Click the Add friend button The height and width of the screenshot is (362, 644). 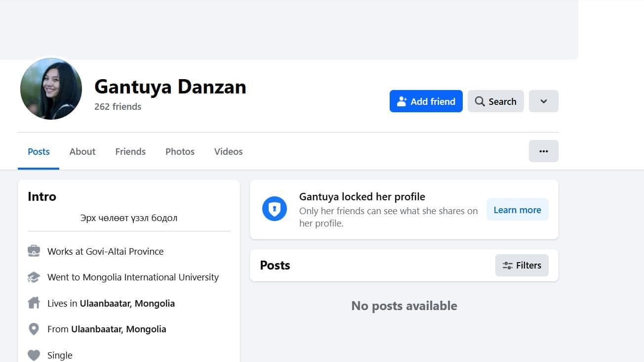426,101
